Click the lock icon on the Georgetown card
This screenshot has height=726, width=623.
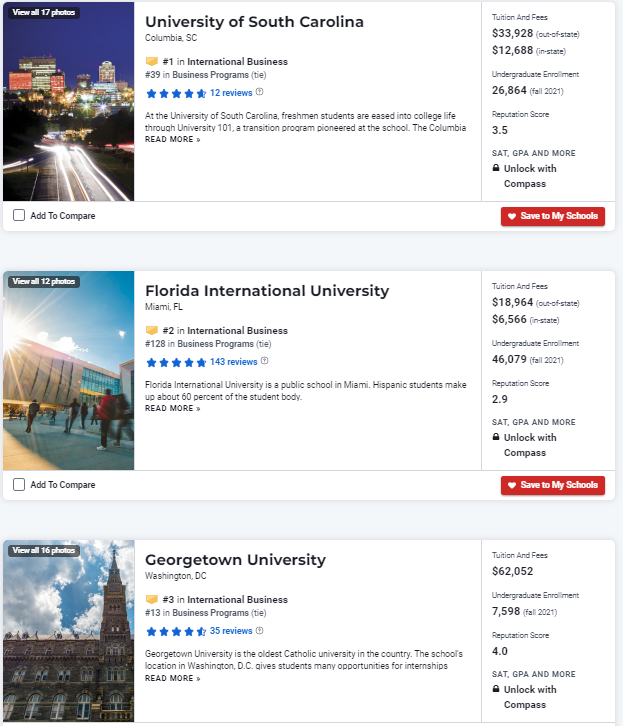click(x=496, y=688)
